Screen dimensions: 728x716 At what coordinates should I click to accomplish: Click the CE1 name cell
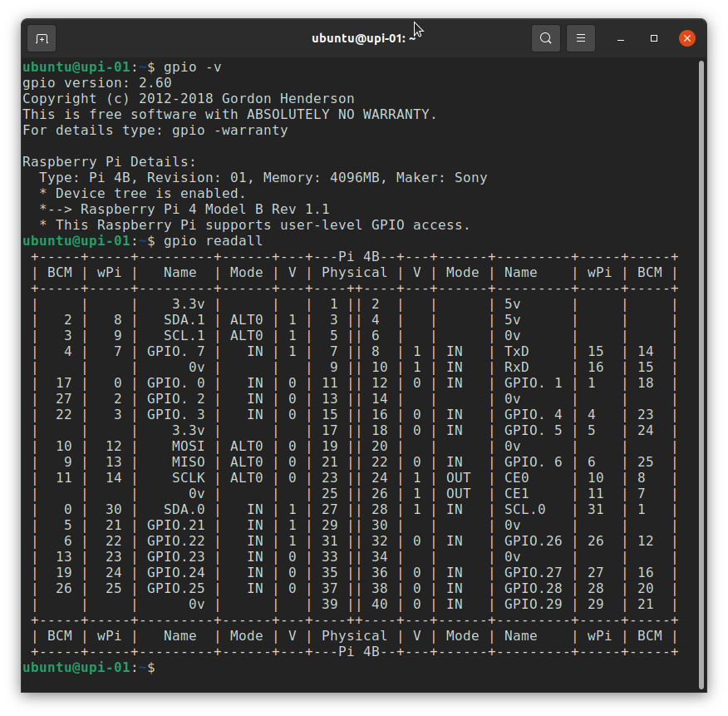click(x=516, y=494)
